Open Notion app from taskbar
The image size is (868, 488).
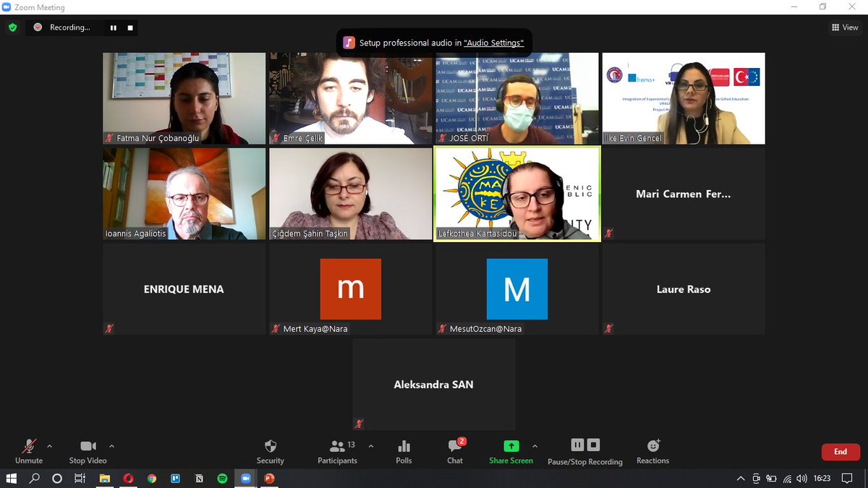pos(199,479)
